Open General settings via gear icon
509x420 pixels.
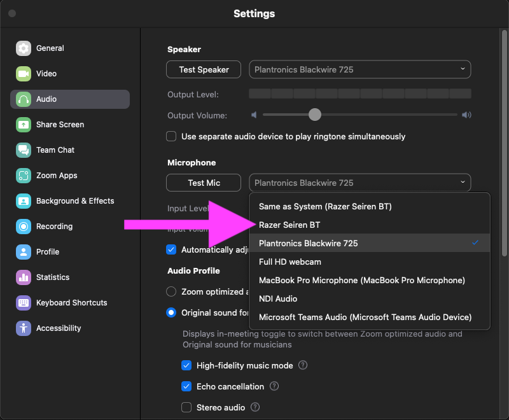point(24,48)
